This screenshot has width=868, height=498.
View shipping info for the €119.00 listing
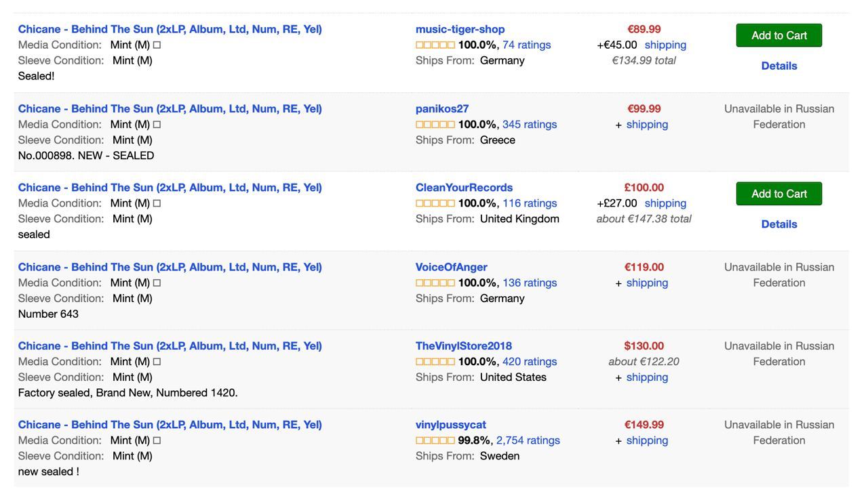[647, 283]
